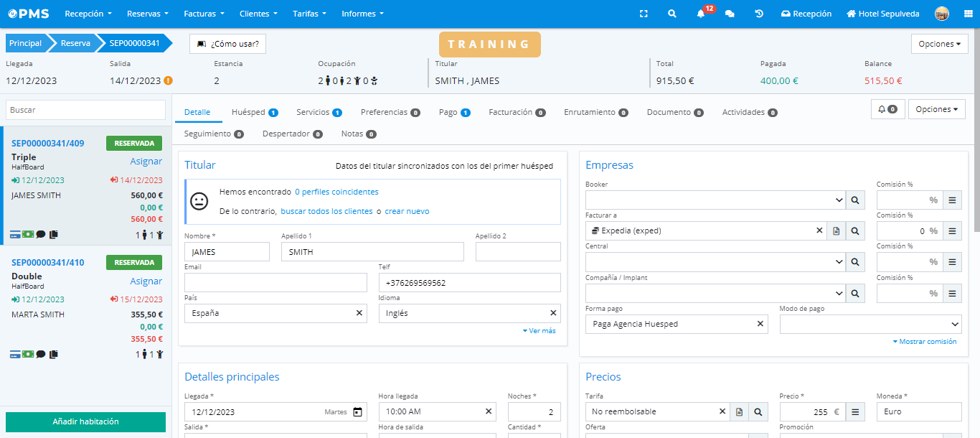
Task: Clear the Inglés language selection
Action: [553, 313]
